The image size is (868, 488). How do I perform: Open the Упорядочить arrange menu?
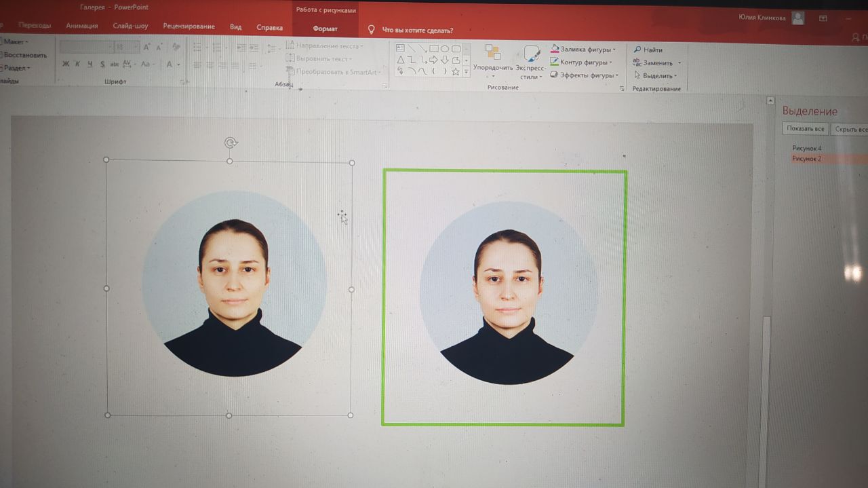pos(493,62)
